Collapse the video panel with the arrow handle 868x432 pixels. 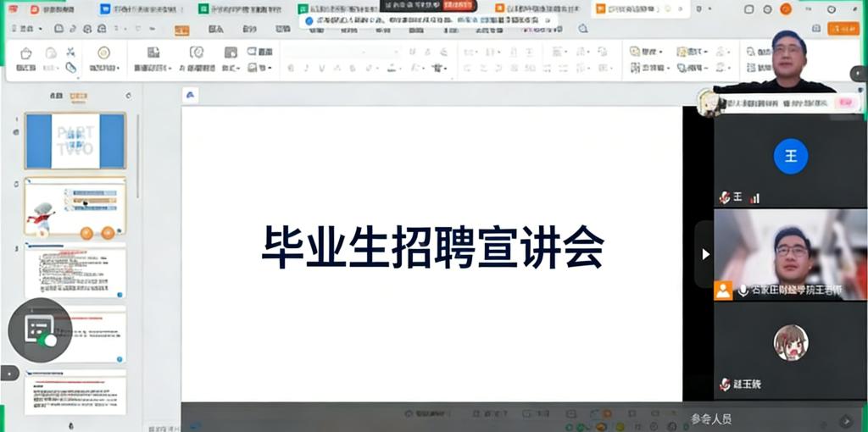point(704,254)
